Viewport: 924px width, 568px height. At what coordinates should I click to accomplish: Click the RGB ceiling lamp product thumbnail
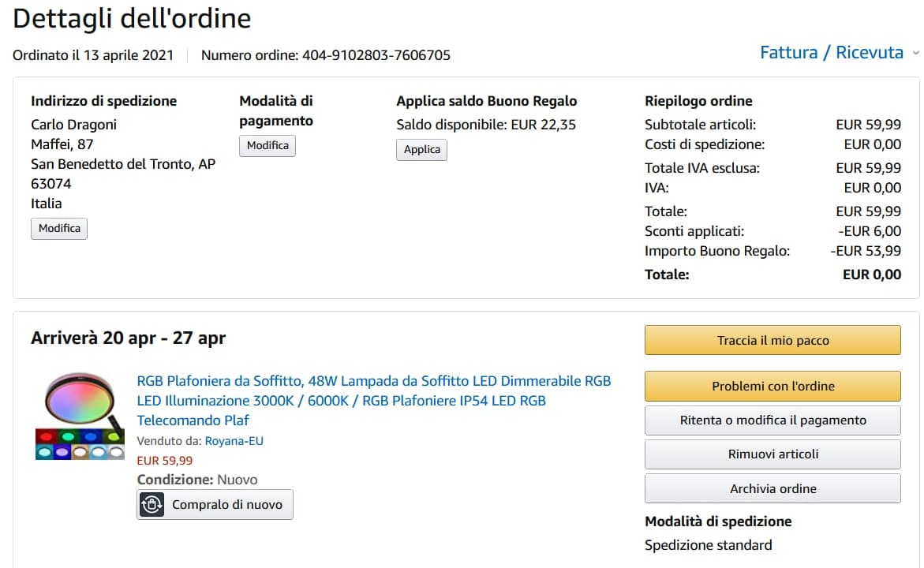(x=80, y=417)
